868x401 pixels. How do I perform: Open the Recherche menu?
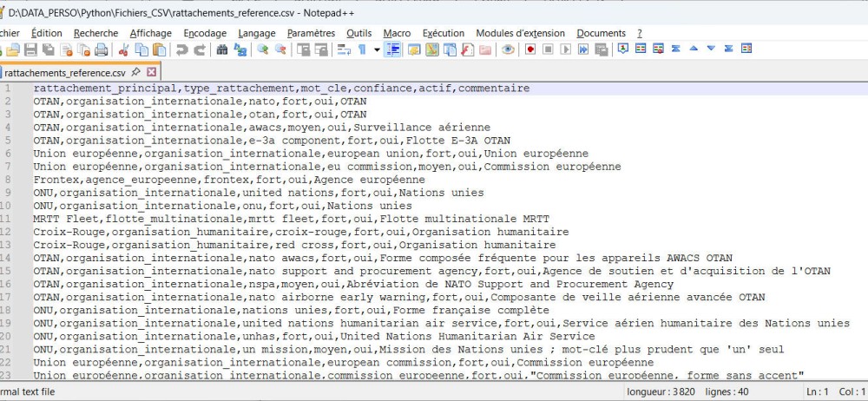tap(95, 33)
